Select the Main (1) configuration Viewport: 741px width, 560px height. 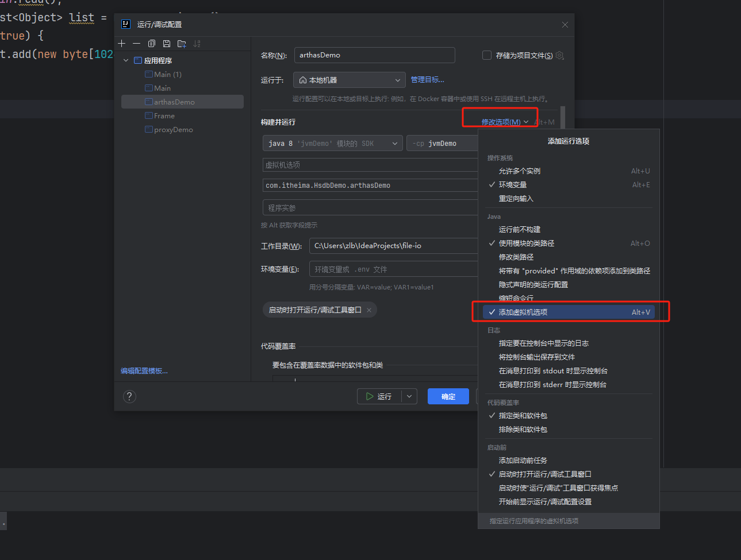(182, 75)
